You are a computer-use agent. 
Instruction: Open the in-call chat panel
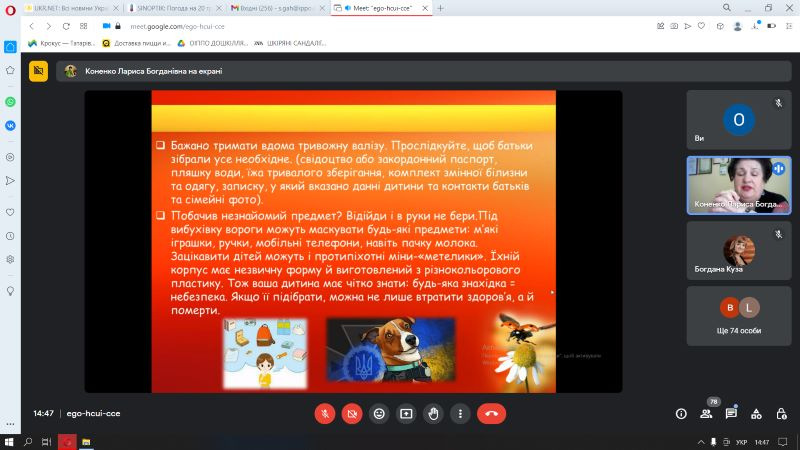[731, 414]
